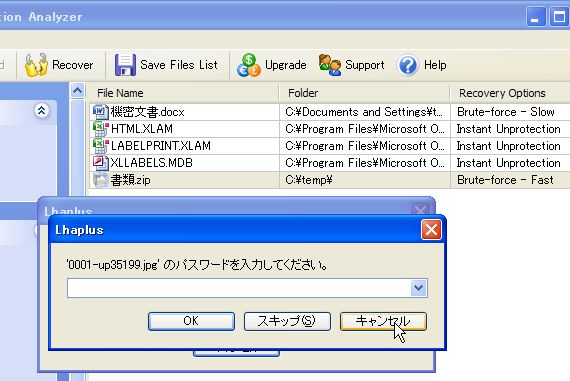Select the LABELPRINT.XLAM file name
This screenshot has height=381, width=570.
161,146
